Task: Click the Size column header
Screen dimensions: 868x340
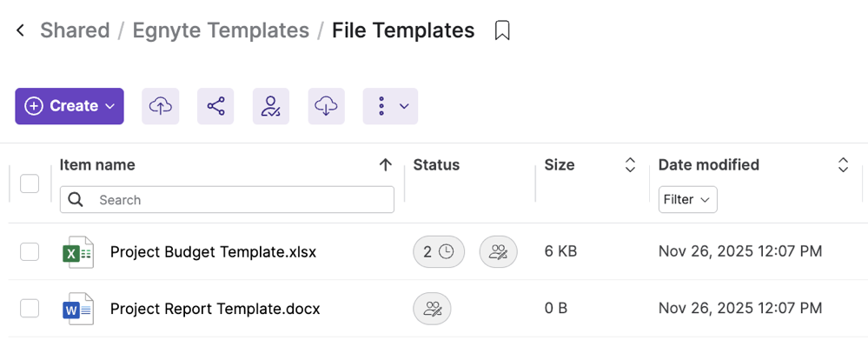Action: click(559, 165)
